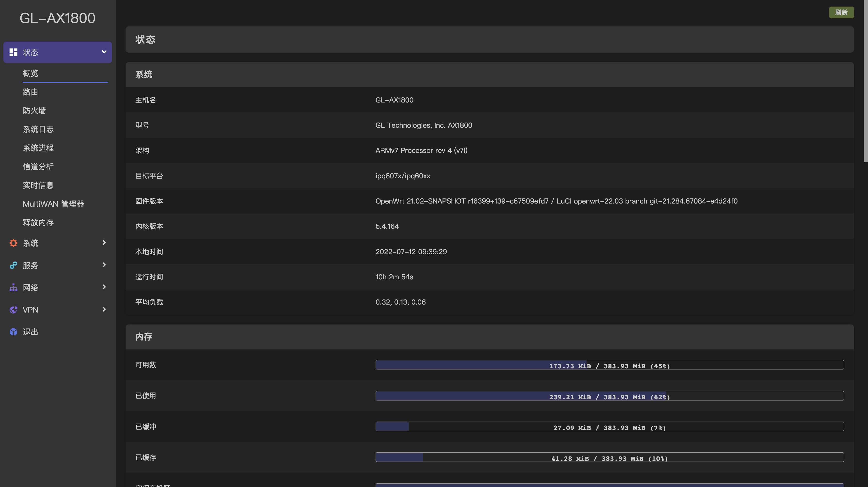Image resolution: width=868 pixels, height=487 pixels.
Task: Open the 防火墙 firewall status page
Action: pos(34,110)
